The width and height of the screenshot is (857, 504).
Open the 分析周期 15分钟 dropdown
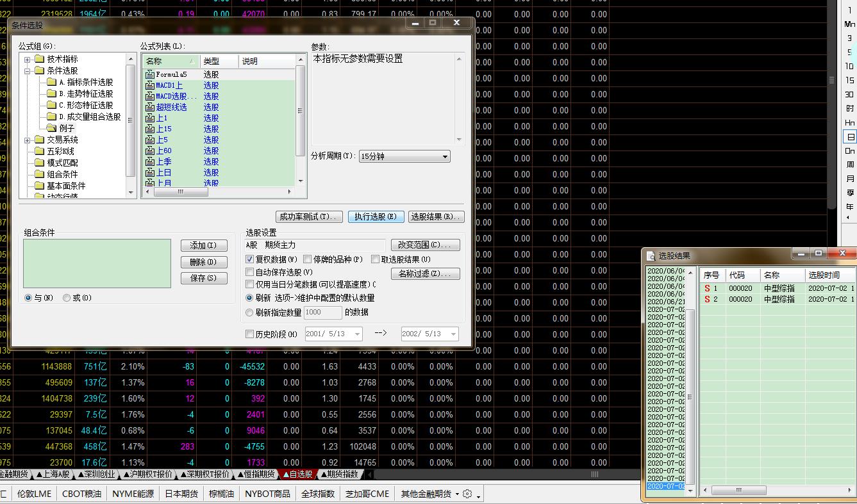[404, 156]
